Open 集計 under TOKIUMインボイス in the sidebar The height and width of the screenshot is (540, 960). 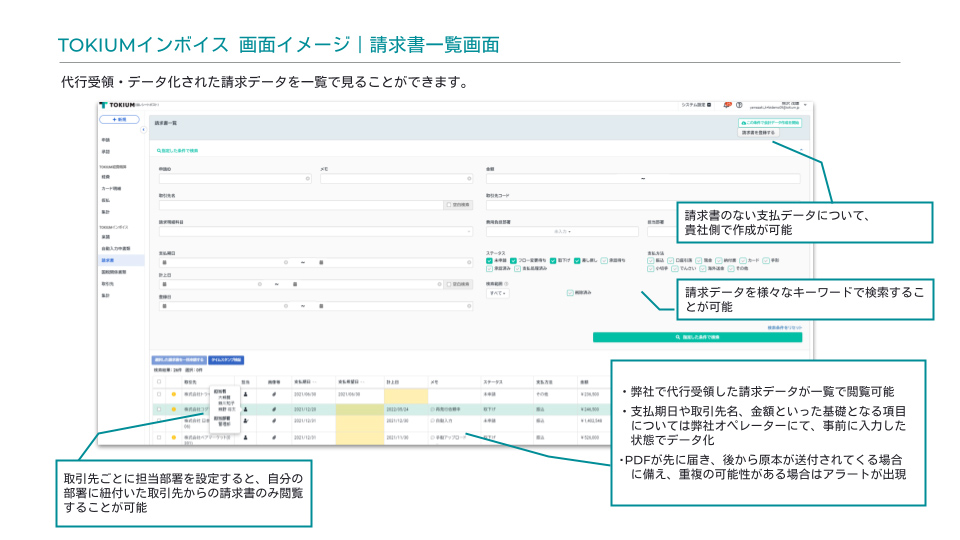[106, 295]
